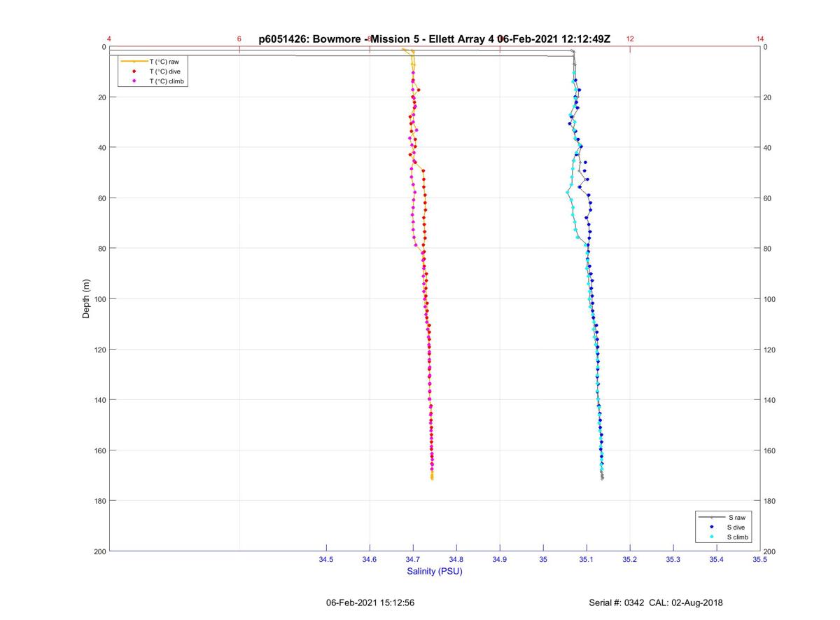Click salinity tick label 35.5
This screenshot has width=840, height=620.
760,560
